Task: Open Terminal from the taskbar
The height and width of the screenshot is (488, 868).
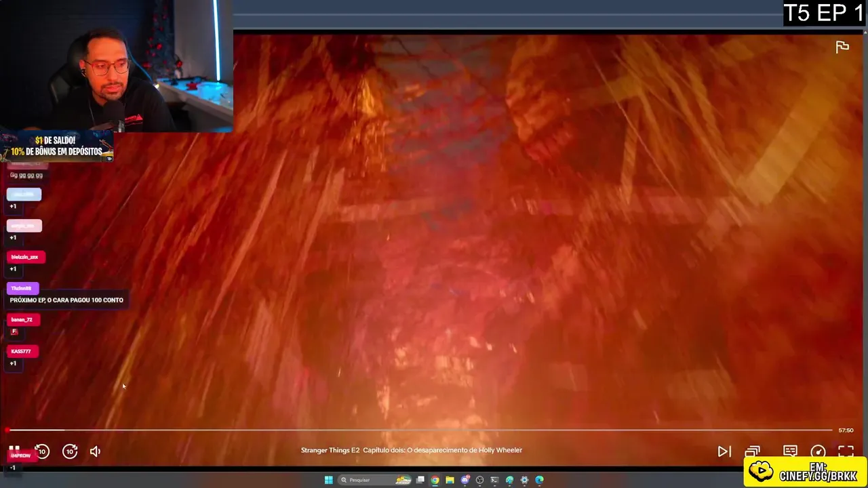Action: point(494,480)
